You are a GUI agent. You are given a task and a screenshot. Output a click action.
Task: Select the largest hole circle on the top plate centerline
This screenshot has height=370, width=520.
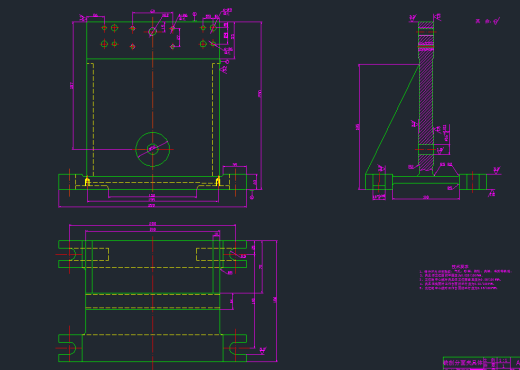point(153,32)
